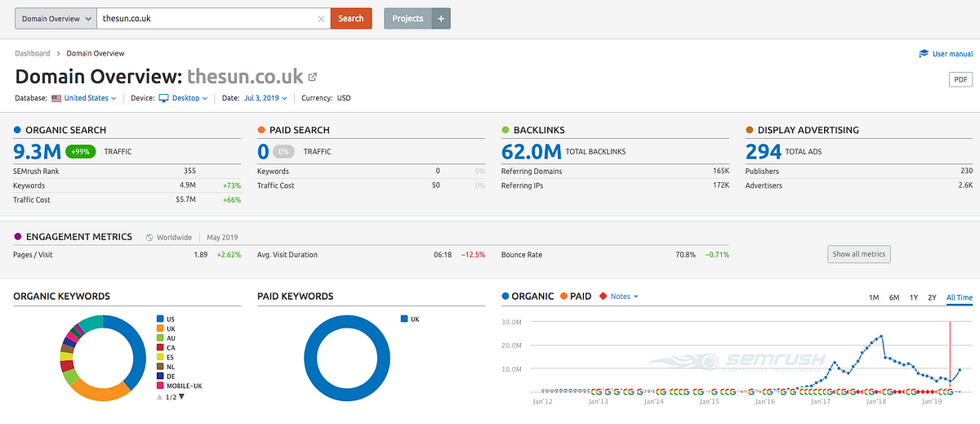Image resolution: width=980 pixels, height=424 pixels.
Task: Toggle the ORGANIC chart series
Action: [x=528, y=296]
